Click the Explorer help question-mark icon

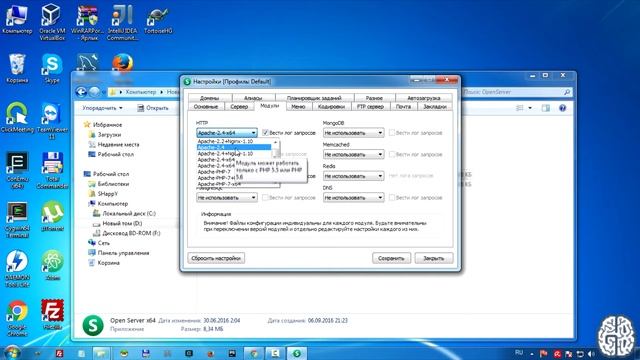[x=562, y=108]
